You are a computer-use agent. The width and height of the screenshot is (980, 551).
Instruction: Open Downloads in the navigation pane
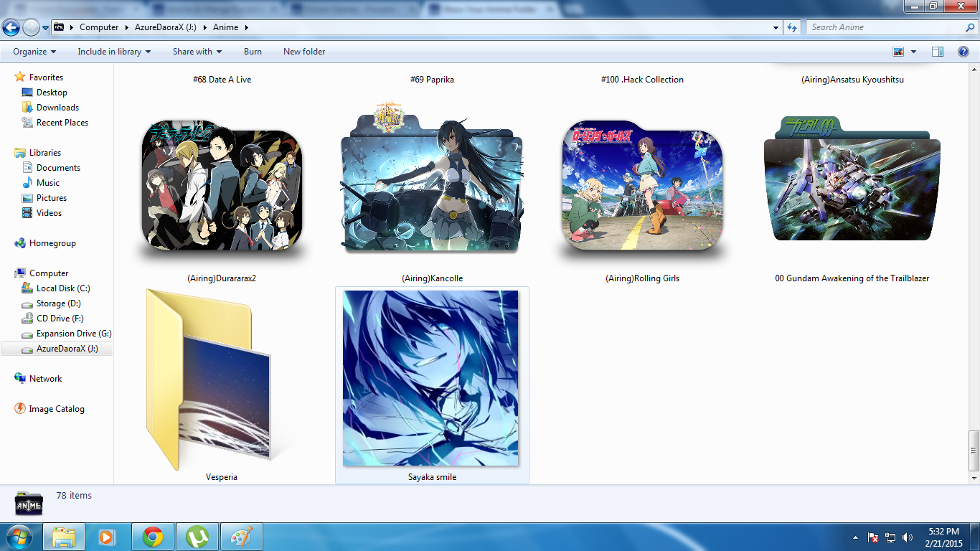[x=57, y=108]
